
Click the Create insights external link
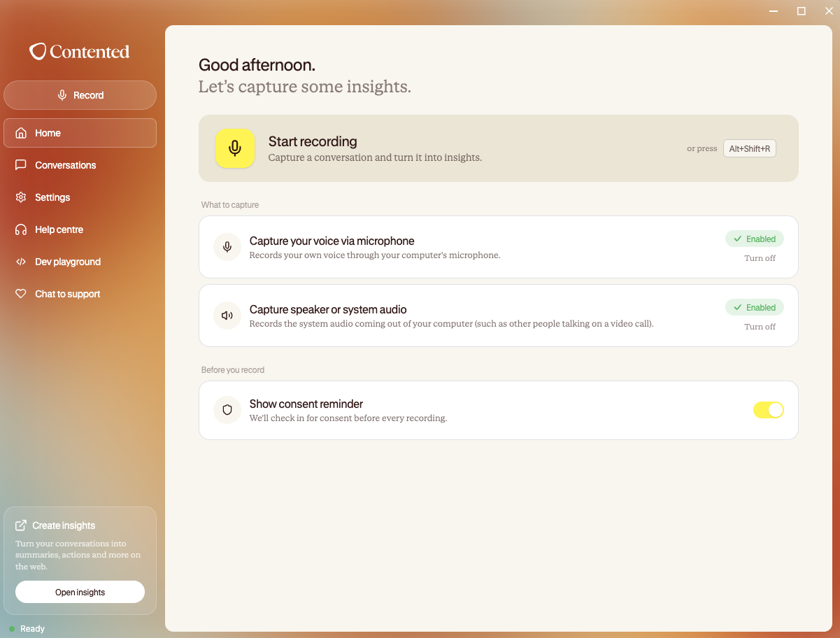tap(55, 525)
